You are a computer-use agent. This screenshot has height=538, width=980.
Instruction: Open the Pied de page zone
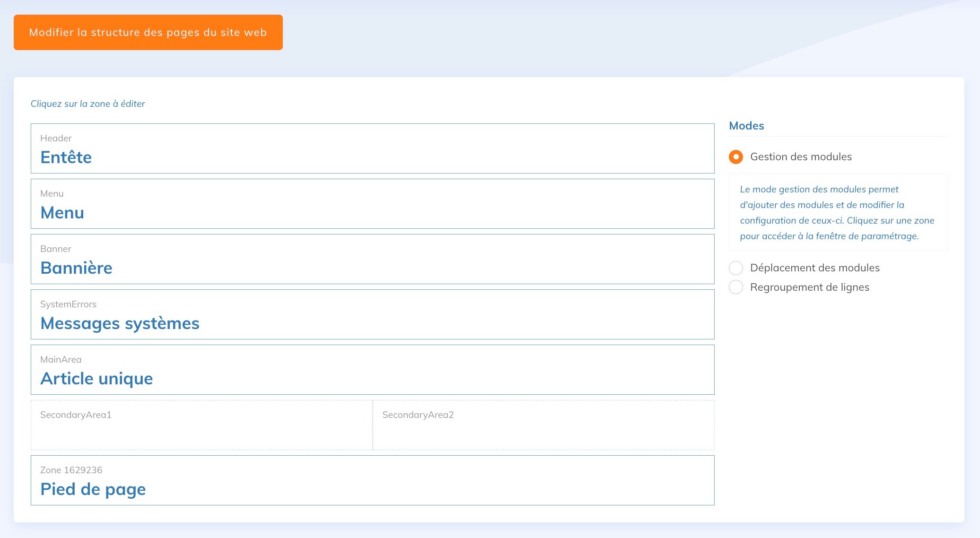(372, 480)
